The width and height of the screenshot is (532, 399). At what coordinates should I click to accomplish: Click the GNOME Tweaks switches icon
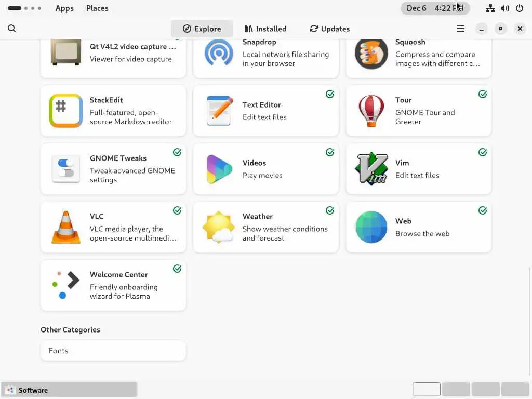coord(66,169)
